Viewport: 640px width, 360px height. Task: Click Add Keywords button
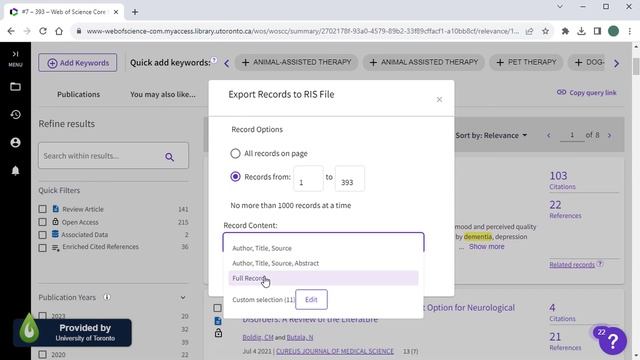[78, 63]
